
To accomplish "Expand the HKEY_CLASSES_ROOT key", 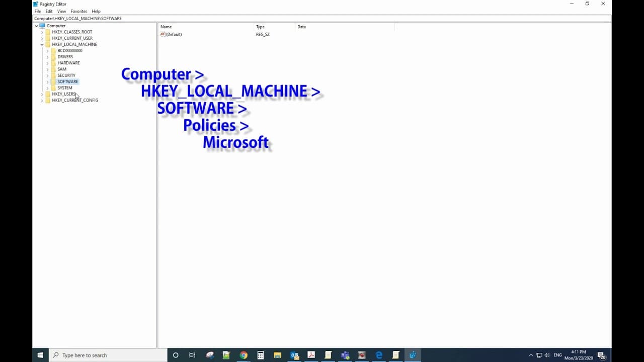I will point(42,32).
